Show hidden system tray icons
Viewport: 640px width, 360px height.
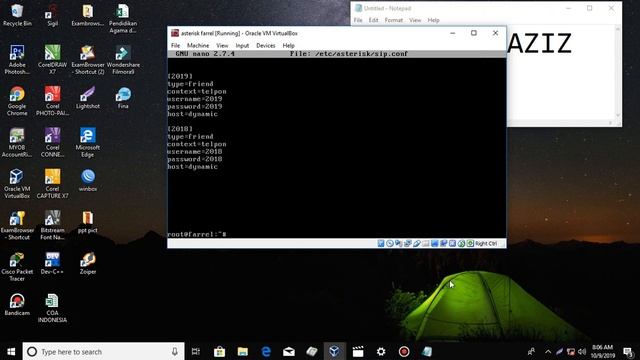click(548, 351)
